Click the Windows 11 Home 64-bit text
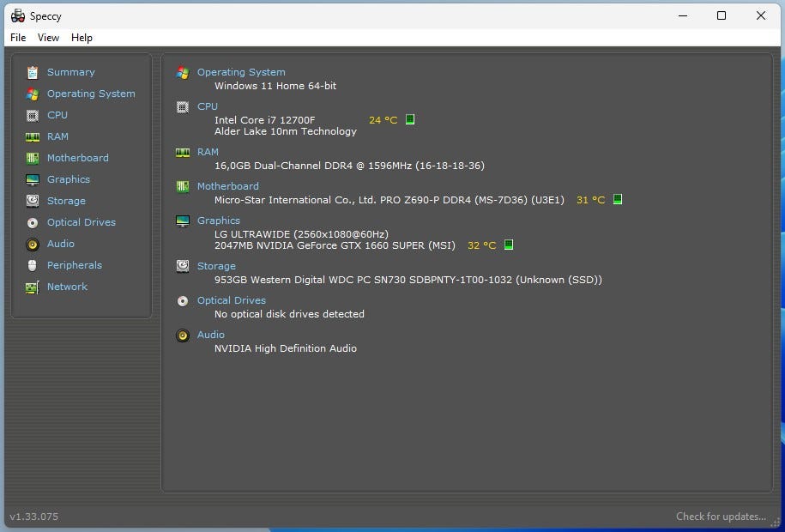 coord(275,86)
